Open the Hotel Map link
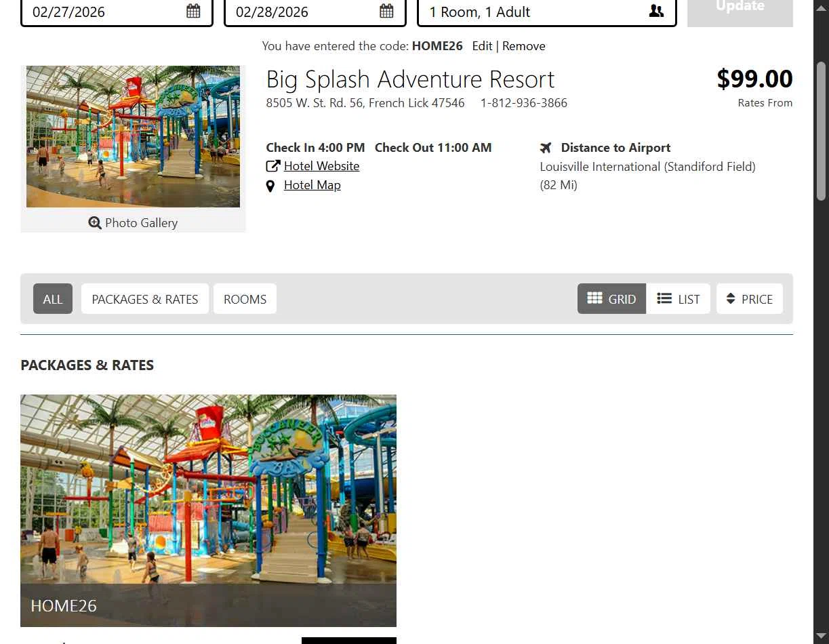Image resolution: width=829 pixels, height=644 pixels. (x=312, y=185)
